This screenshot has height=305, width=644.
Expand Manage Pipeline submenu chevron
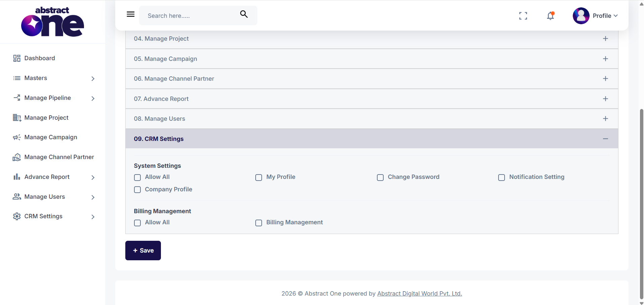[x=93, y=99]
